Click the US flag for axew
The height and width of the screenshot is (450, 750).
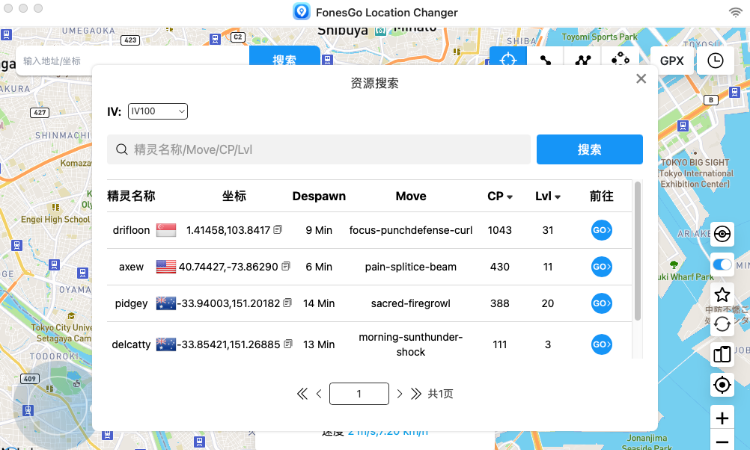[166, 266]
